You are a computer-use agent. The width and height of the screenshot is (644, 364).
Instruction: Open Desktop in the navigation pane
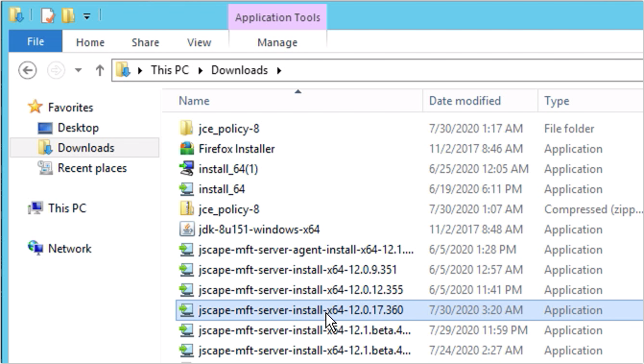78,128
